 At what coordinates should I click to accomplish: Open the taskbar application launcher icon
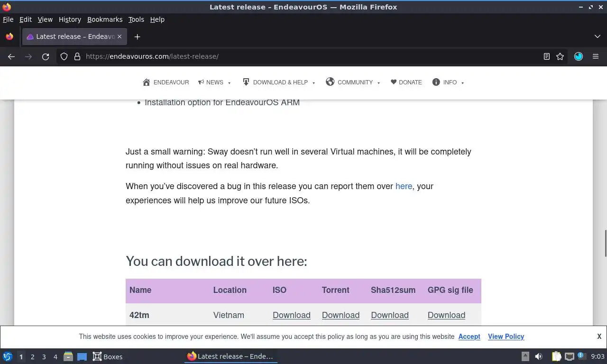(8, 356)
